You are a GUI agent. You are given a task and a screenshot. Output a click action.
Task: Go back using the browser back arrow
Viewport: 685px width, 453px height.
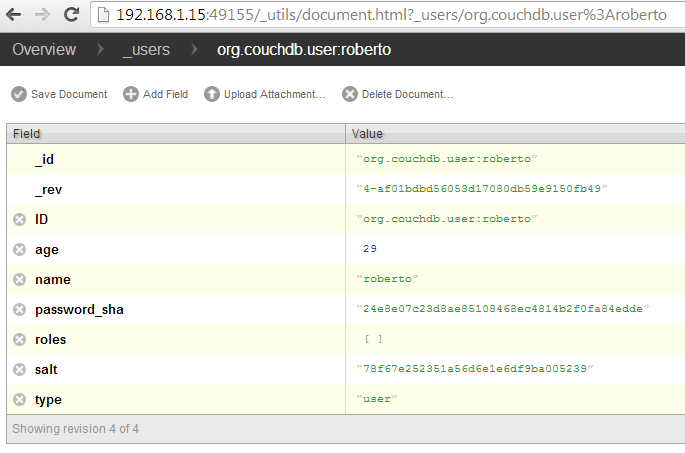pos(14,15)
